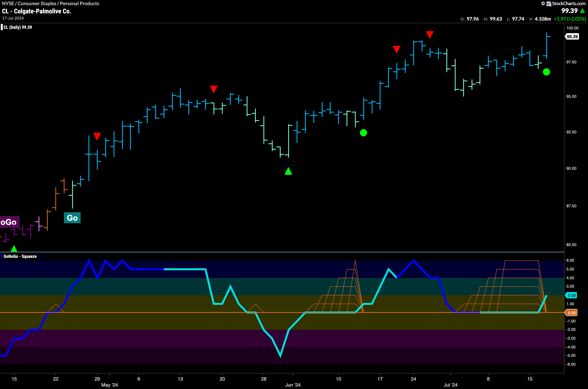Click the green up-arrow beside price 99.39

[583, 11]
